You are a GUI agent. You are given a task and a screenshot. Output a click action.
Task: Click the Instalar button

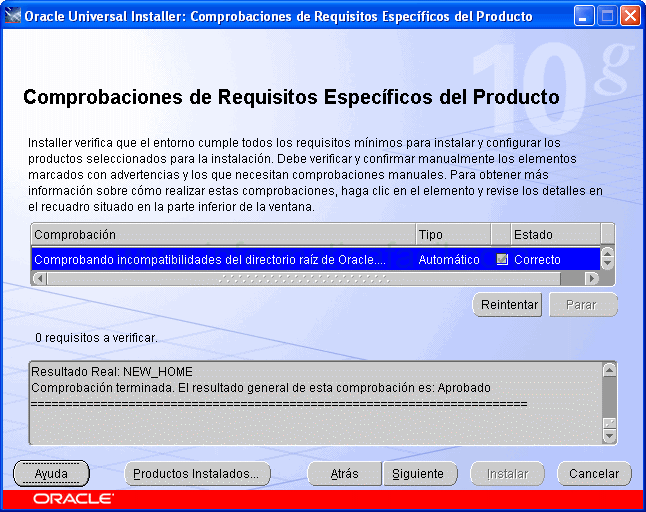coord(507,474)
